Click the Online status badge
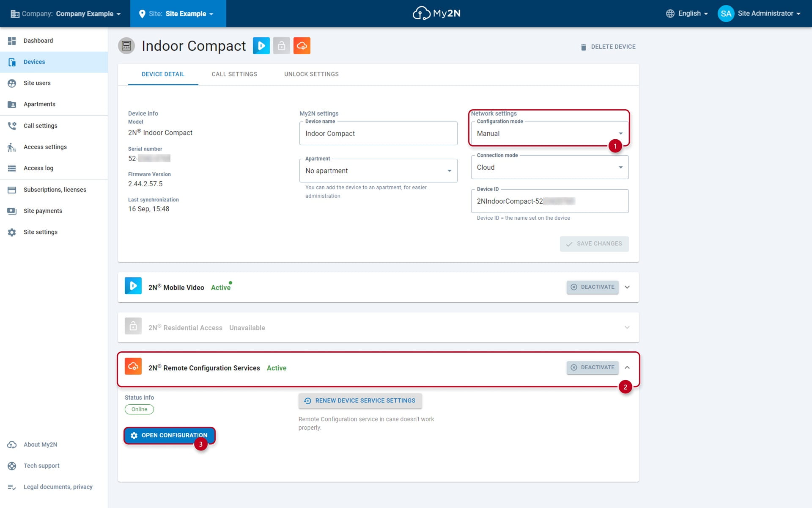812x508 pixels. pos(139,409)
